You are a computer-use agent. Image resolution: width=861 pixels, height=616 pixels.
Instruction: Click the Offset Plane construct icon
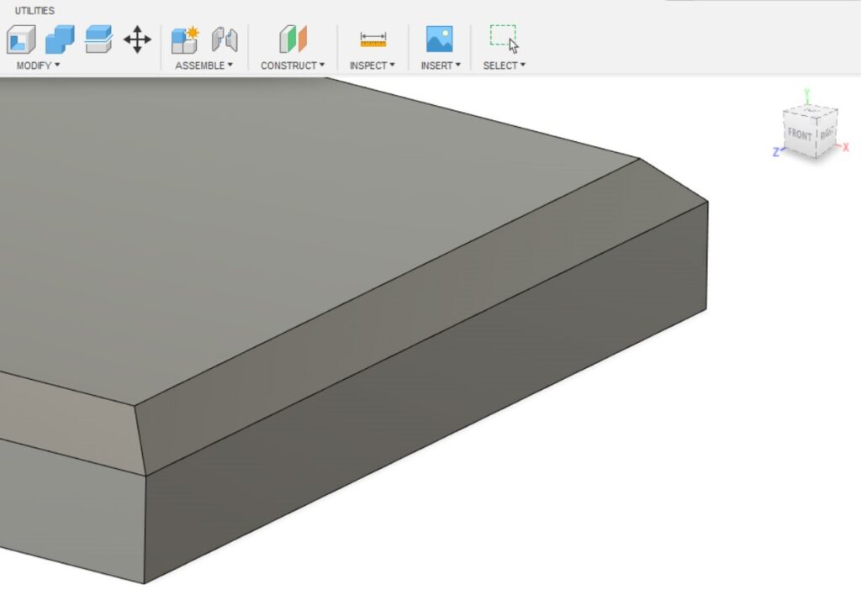293,39
